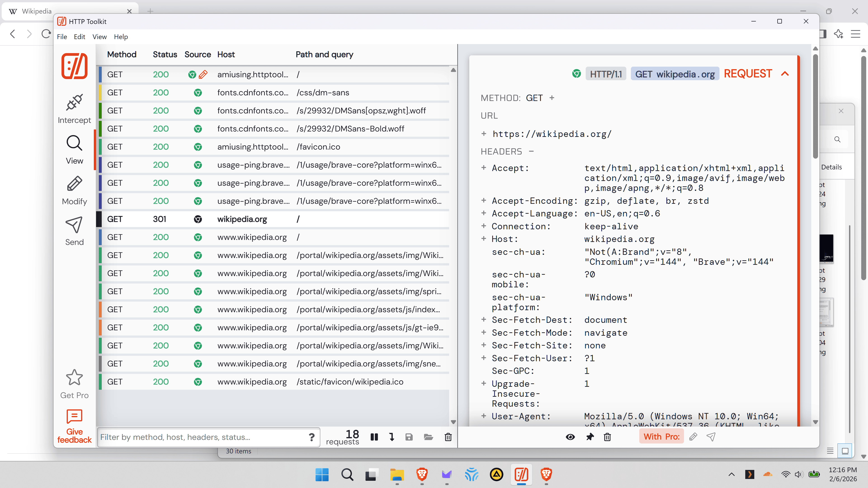Clear all requests with trash icon
Screen dimensions: 868x488
[x=448, y=437]
